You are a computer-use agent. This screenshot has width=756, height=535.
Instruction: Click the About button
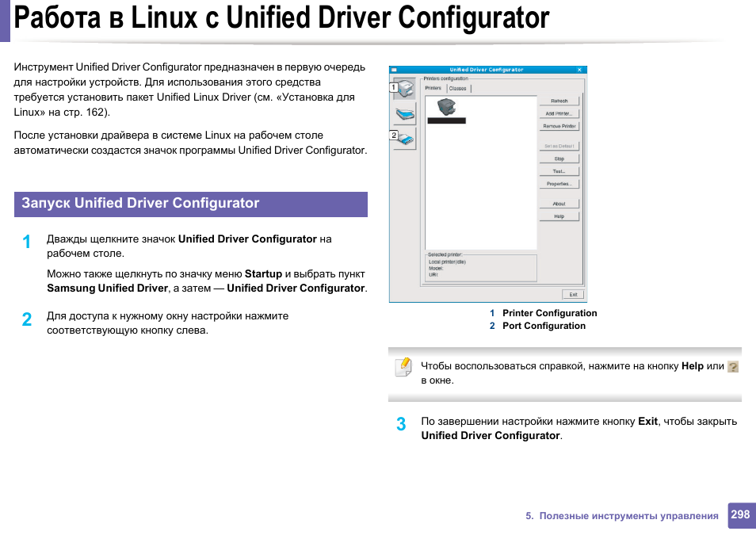click(559, 204)
